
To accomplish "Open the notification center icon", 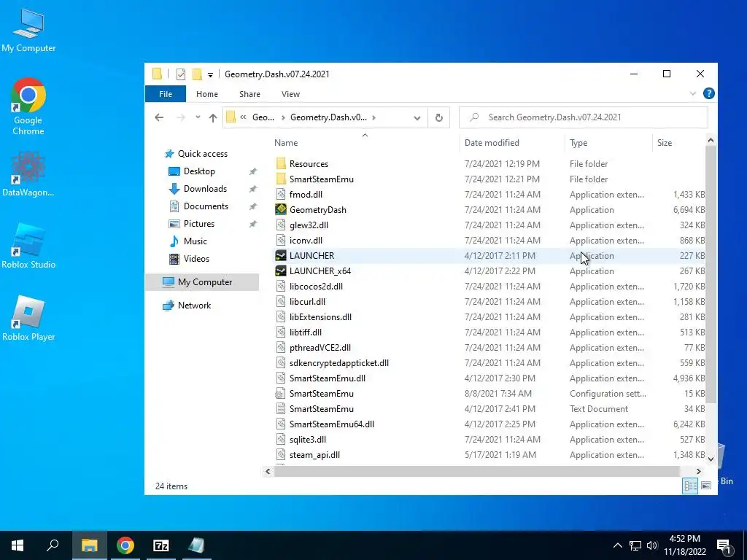I will point(724,545).
